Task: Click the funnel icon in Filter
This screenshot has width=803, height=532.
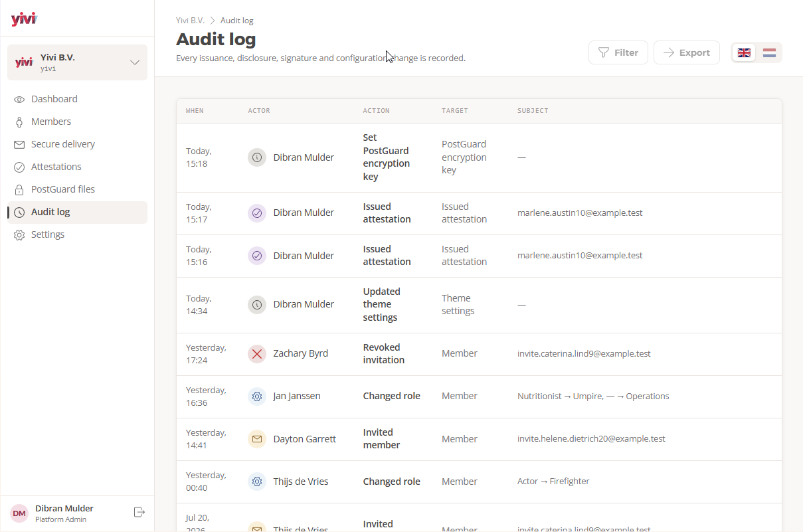Action: pyautogui.click(x=604, y=52)
